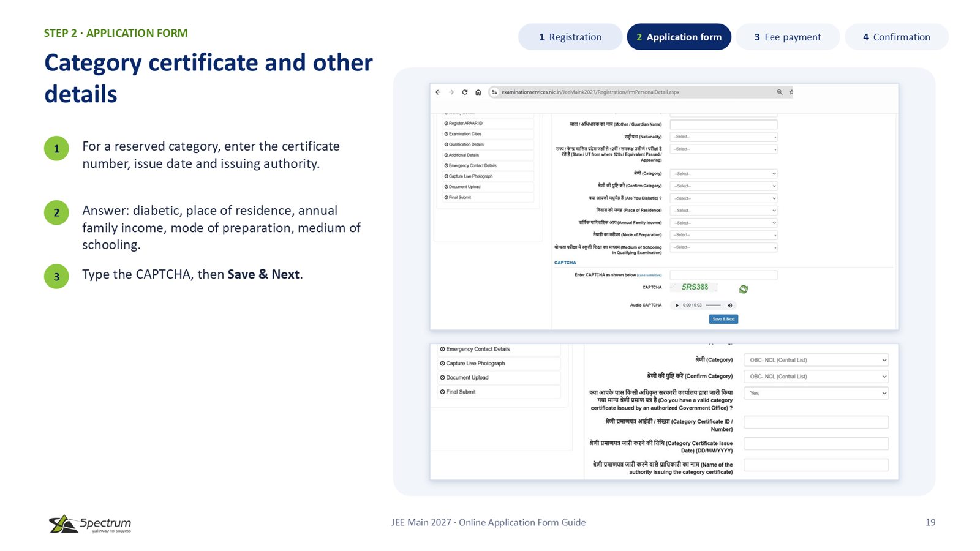Click page number 19
The height and width of the screenshot is (551, 980).
pyautogui.click(x=930, y=522)
